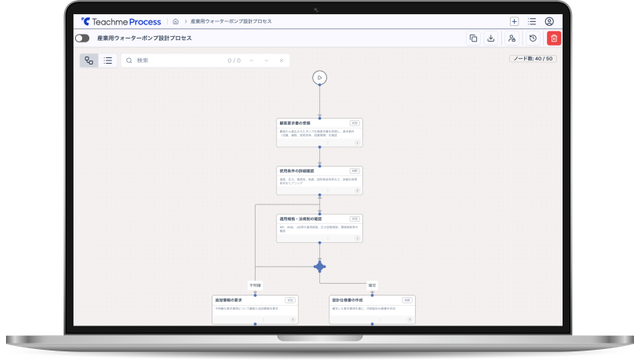Click the footer icon of 顧客要求書の受領 node
This screenshot has width=640, height=360.
point(357,143)
